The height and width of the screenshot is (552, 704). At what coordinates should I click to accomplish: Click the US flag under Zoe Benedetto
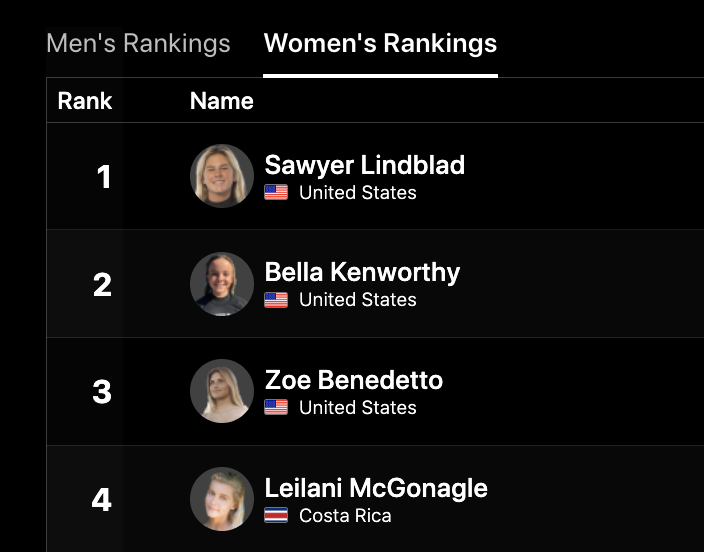point(276,408)
